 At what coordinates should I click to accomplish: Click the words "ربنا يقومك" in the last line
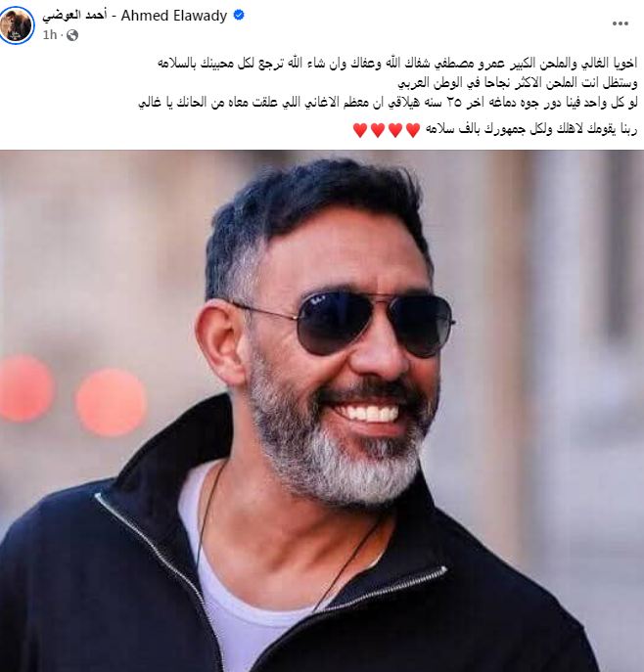point(608,129)
